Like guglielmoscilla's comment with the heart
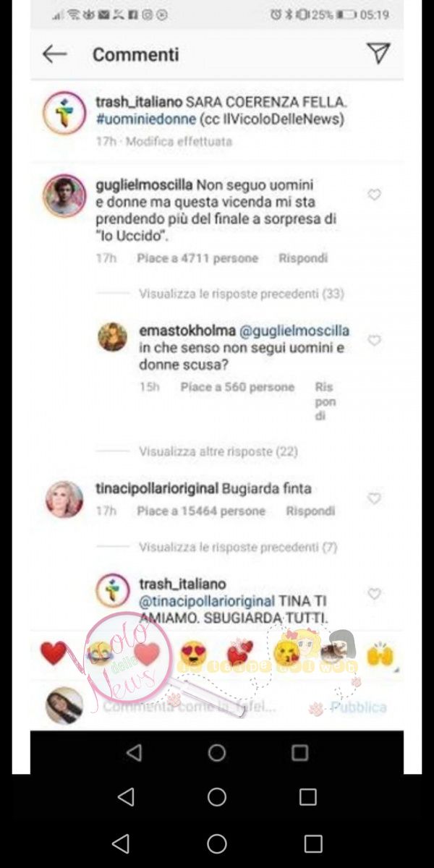434x868 pixels. [374, 195]
